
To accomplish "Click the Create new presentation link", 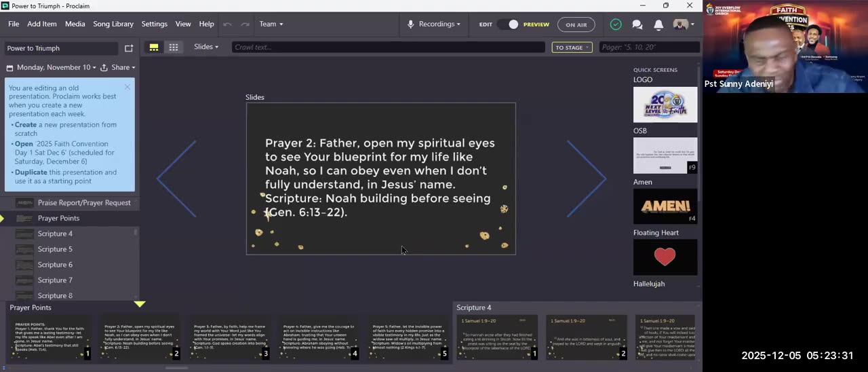I will pos(26,125).
